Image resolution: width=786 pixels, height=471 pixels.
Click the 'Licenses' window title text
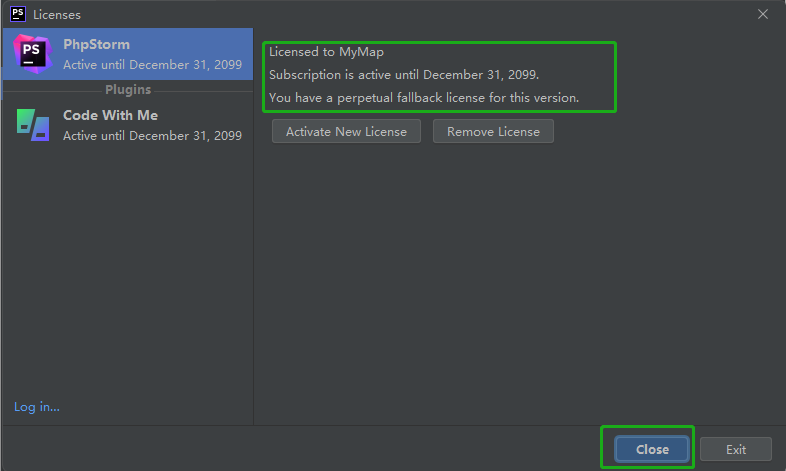[57, 15]
